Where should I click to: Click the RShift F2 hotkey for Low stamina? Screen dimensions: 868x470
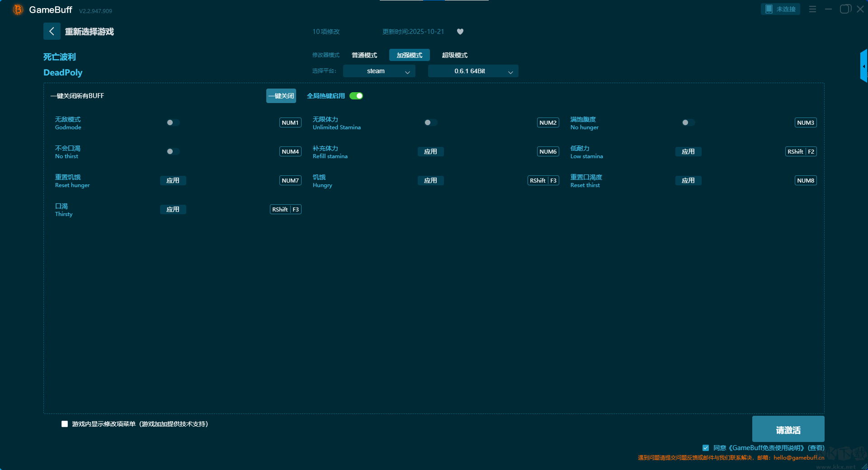(801, 151)
